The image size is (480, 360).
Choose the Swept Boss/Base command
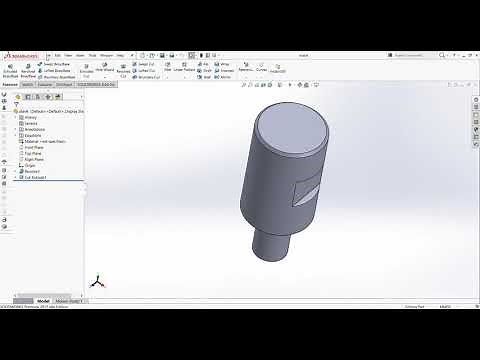(54, 64)
